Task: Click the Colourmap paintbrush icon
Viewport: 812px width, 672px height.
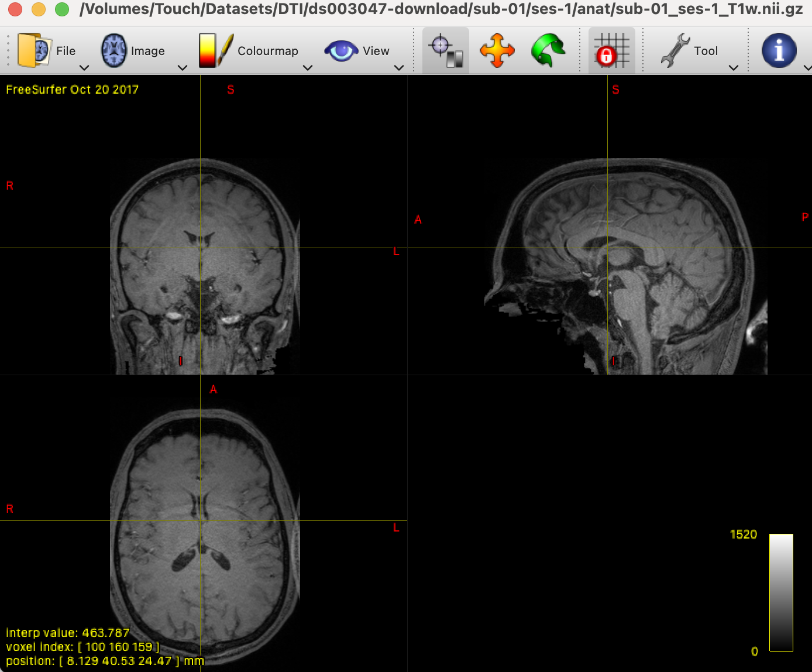Action: pos(216,50)
